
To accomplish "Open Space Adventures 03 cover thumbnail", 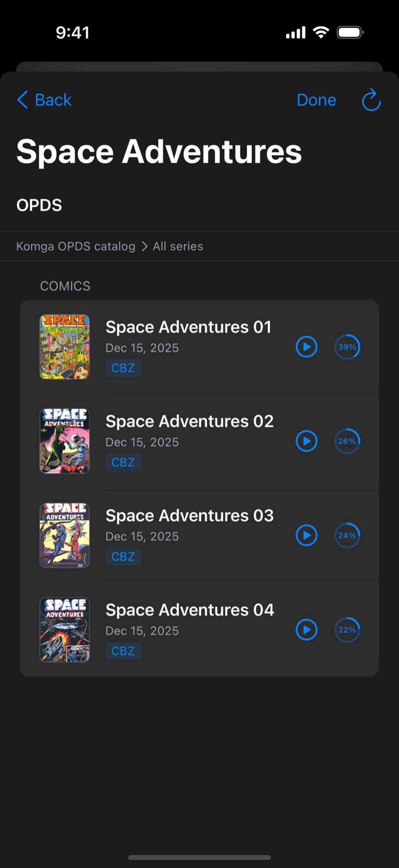I will click(x=65, y=536).
